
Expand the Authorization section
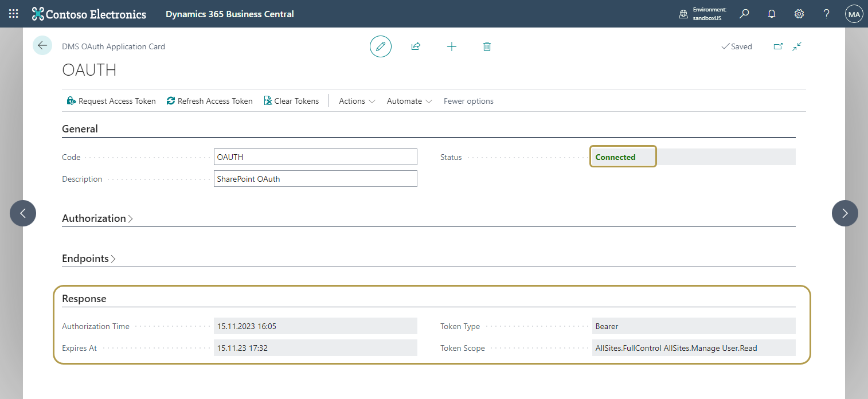pos(97,218)
